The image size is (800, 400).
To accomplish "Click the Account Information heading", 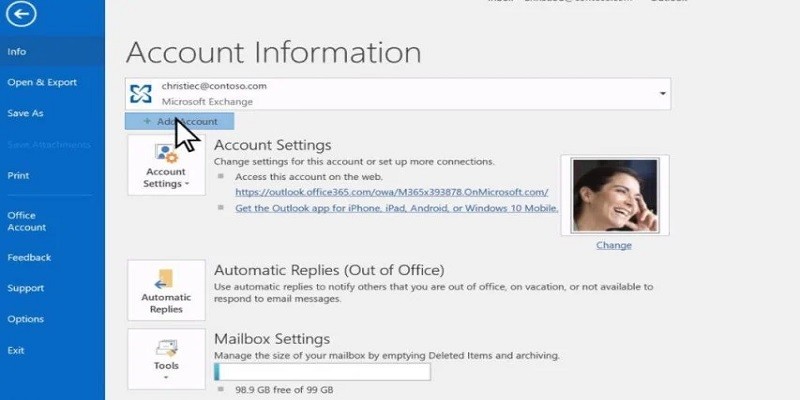I will [x=273, y=52].
